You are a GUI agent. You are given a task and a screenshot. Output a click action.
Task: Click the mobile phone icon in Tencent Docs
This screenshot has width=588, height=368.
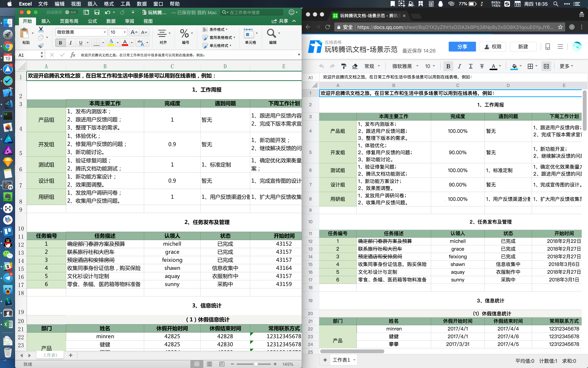click(548, 46)
